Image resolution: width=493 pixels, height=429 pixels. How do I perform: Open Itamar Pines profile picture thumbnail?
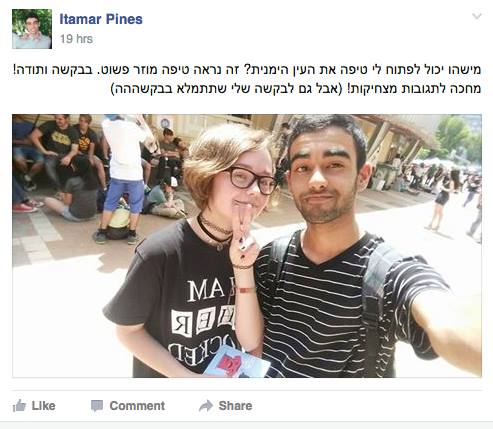coord(32,29)
